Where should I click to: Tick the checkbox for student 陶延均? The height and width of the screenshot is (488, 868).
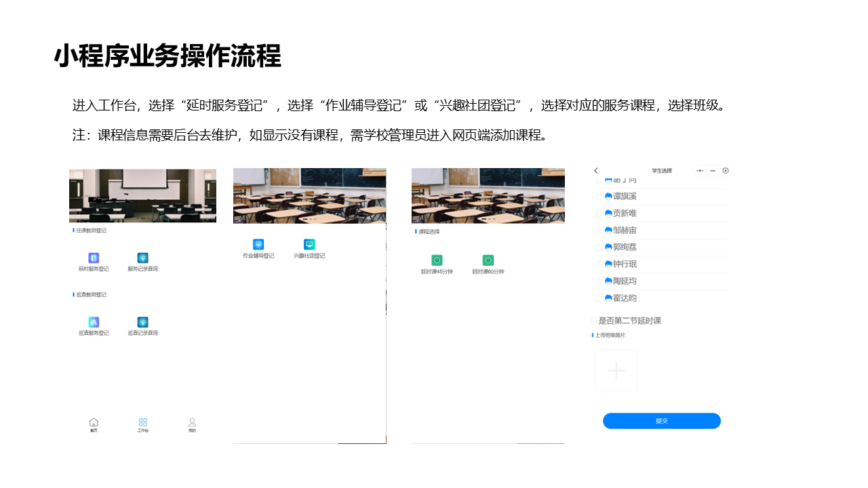click(x=599, y=281)
